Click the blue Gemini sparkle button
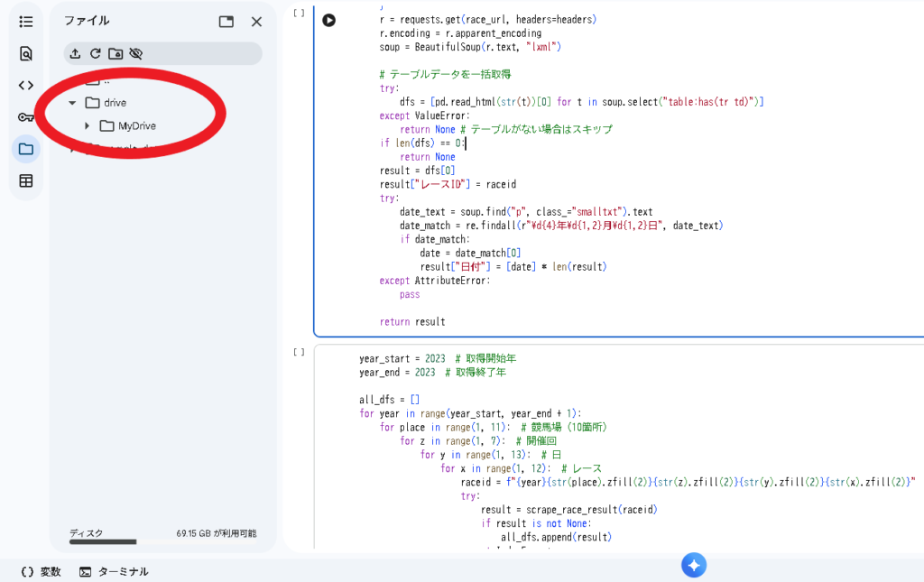 click(693, 565)
